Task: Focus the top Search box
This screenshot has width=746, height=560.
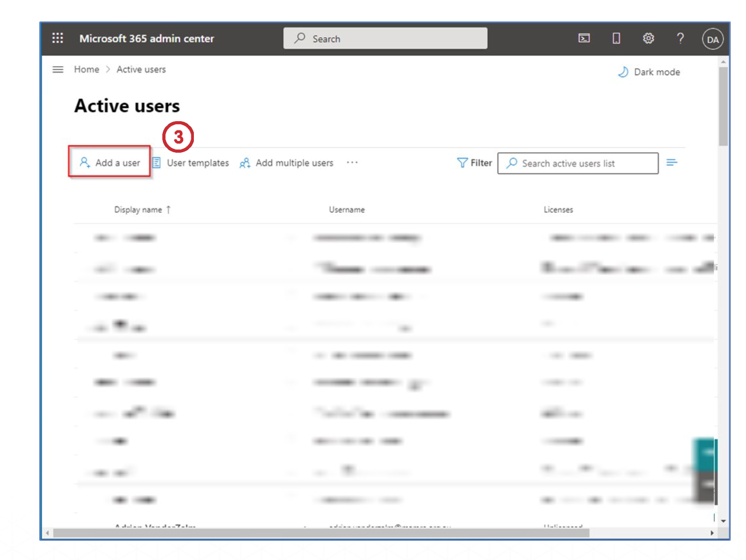Action: pyautogui.click(x=385, y=39)
